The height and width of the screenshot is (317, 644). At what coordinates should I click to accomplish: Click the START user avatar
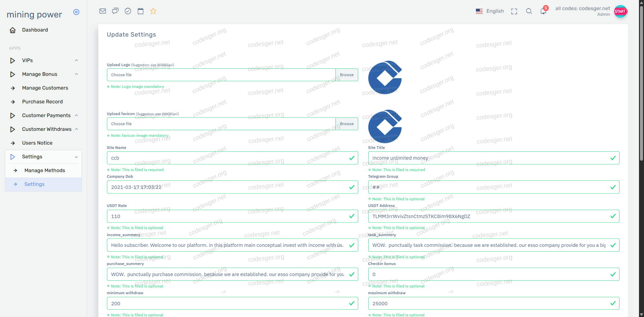[x=620, y=11]
